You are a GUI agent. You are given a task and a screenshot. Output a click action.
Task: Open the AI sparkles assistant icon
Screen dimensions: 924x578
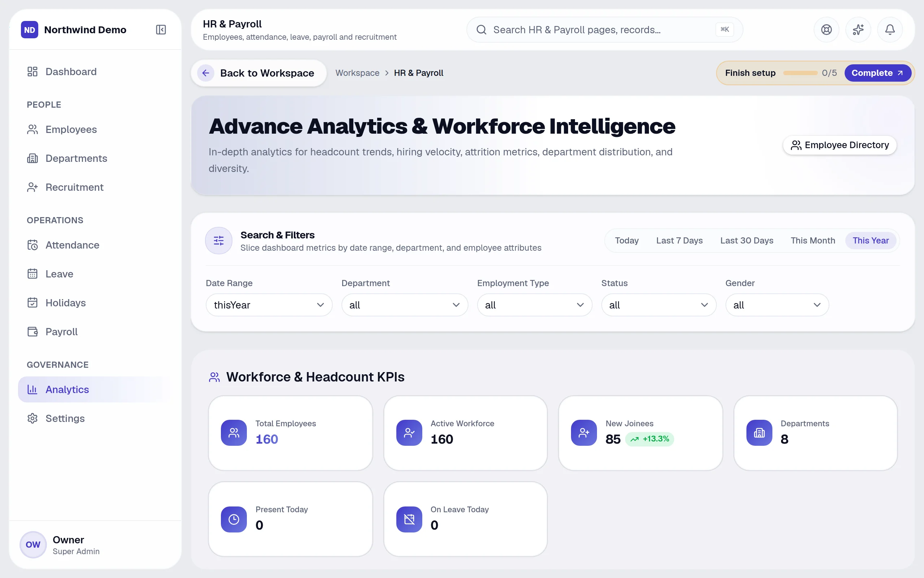tap(858, 29)
